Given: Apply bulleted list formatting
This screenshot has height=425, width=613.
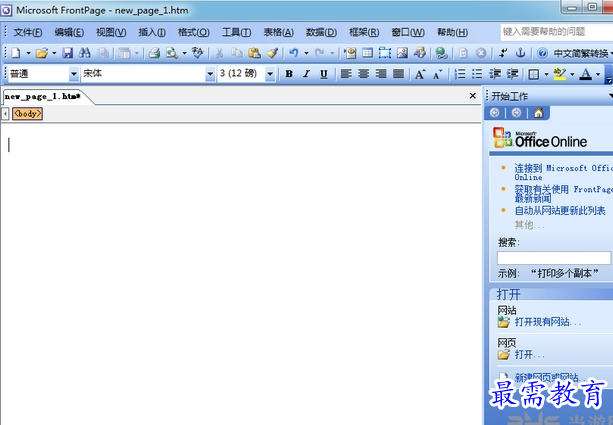Looking at the screenshot, I should point(477,74).
